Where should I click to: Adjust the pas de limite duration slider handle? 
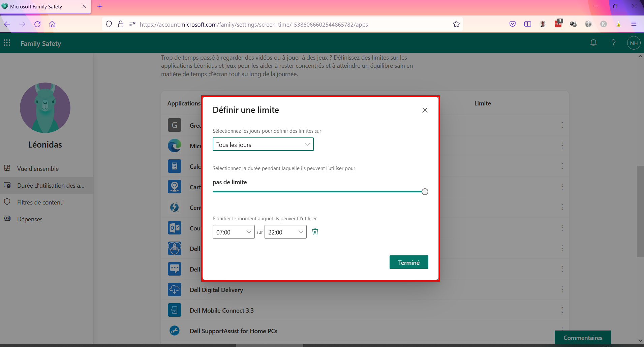425,192
